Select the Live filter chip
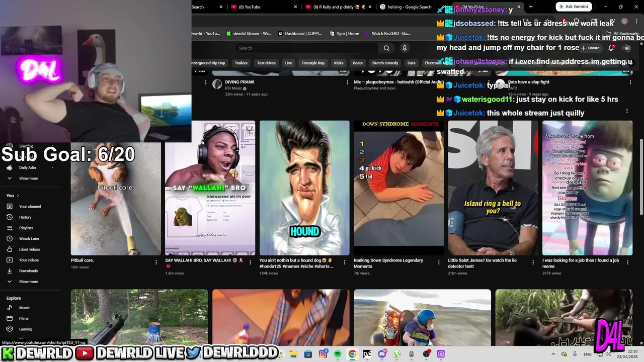The width and height of the screenshot is (644, 362). [x=288, y=63]
